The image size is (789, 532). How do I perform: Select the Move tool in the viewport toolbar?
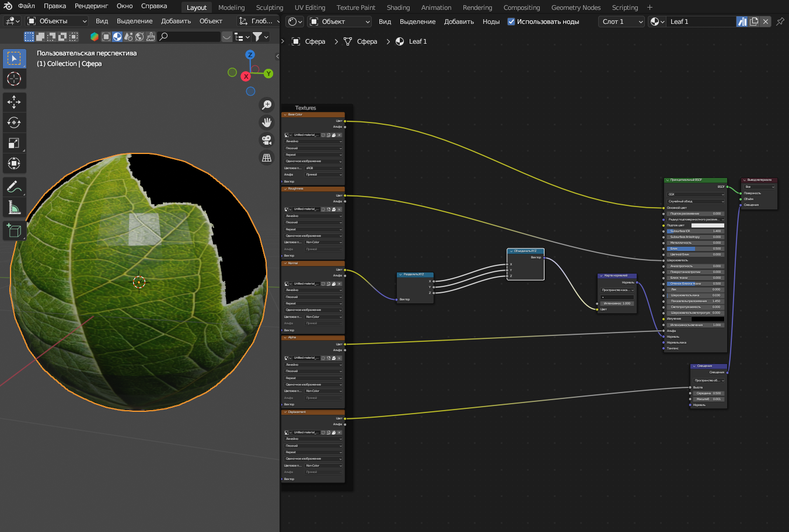point(14,102)
